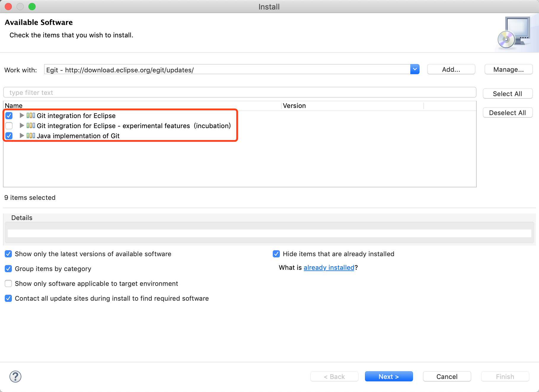Click the Name column header
Screen dimensions: 539x392
click(142, 106)
